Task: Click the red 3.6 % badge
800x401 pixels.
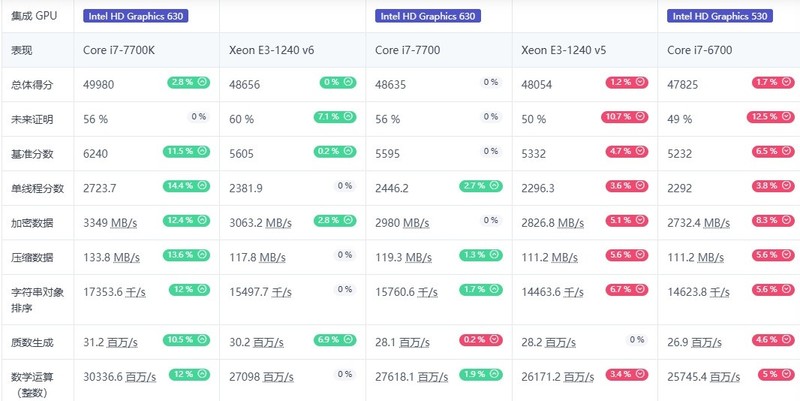Action: click(627, 186)
